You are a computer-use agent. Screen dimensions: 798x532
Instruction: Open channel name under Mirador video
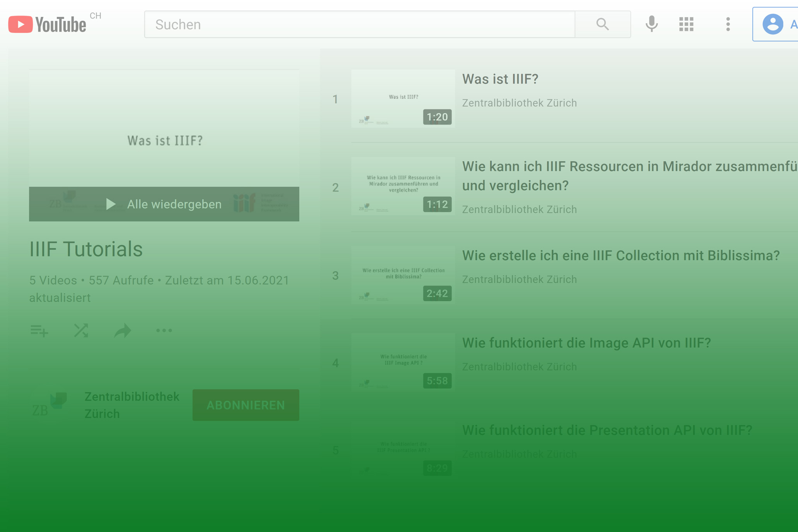click(519, 210)
